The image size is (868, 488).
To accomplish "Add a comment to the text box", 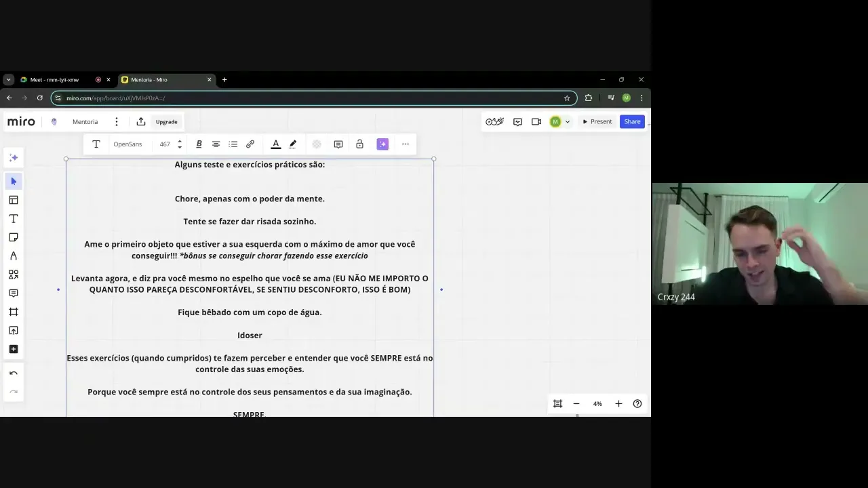I will click(338, 144).
